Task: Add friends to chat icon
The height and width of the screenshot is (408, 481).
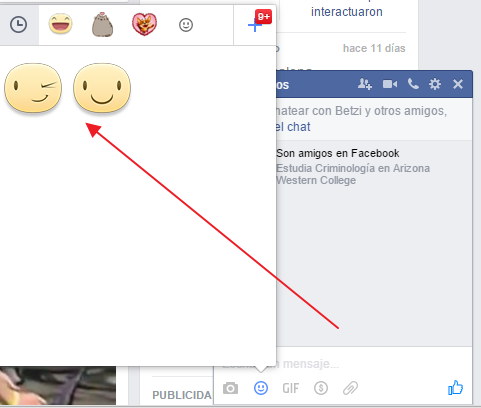Action: (365, 84)
